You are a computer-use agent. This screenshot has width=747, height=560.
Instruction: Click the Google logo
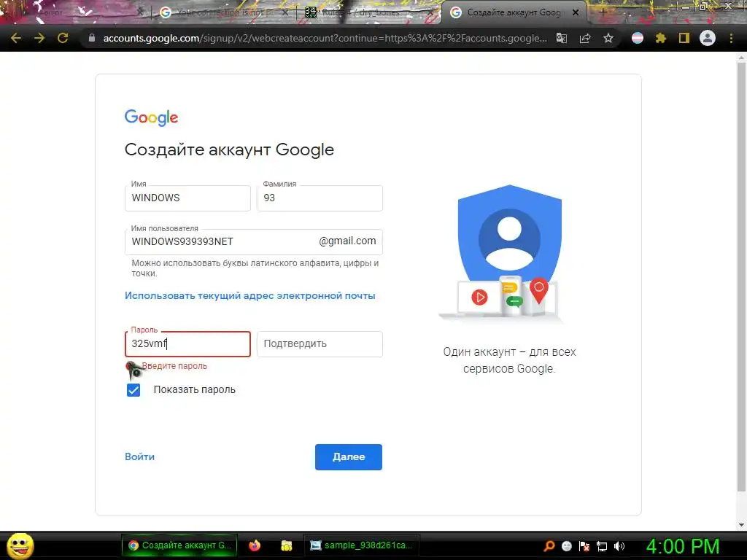pyautogui.click(x=151, y=117)
